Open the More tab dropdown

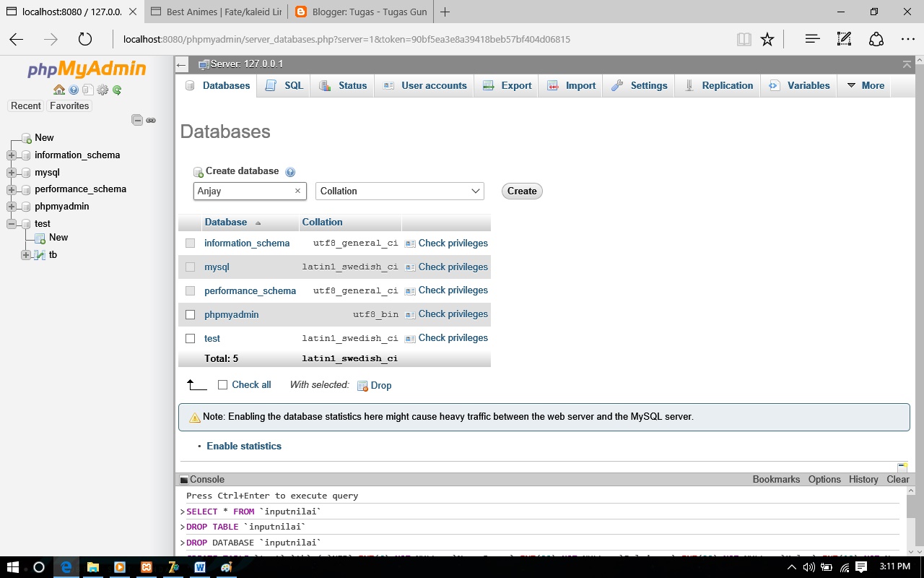click(x=866, y=85)
